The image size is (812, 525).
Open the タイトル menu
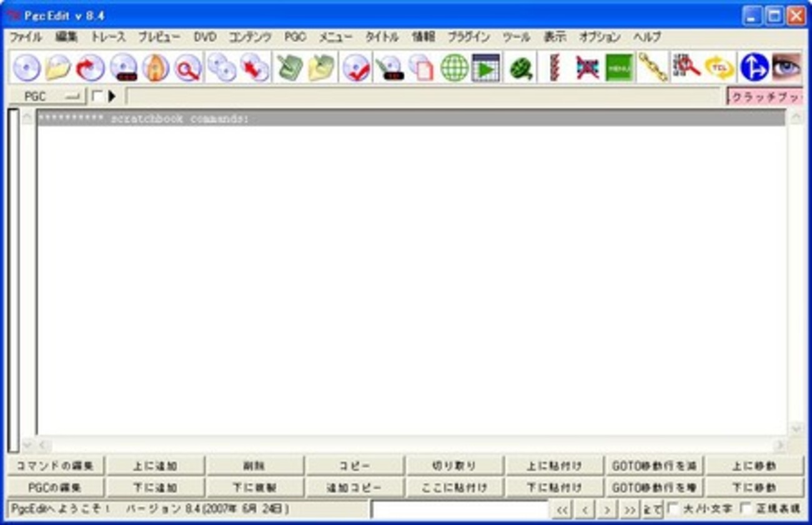point(382,37)
